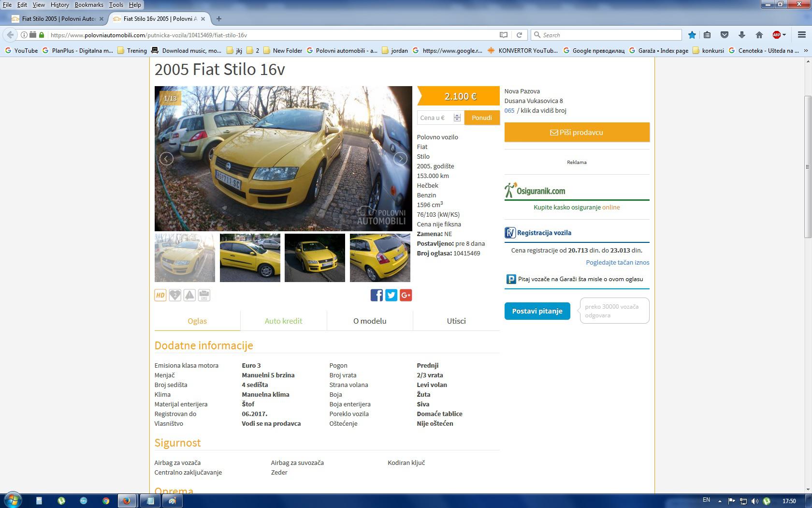Reload the current page

pos(519,35)
